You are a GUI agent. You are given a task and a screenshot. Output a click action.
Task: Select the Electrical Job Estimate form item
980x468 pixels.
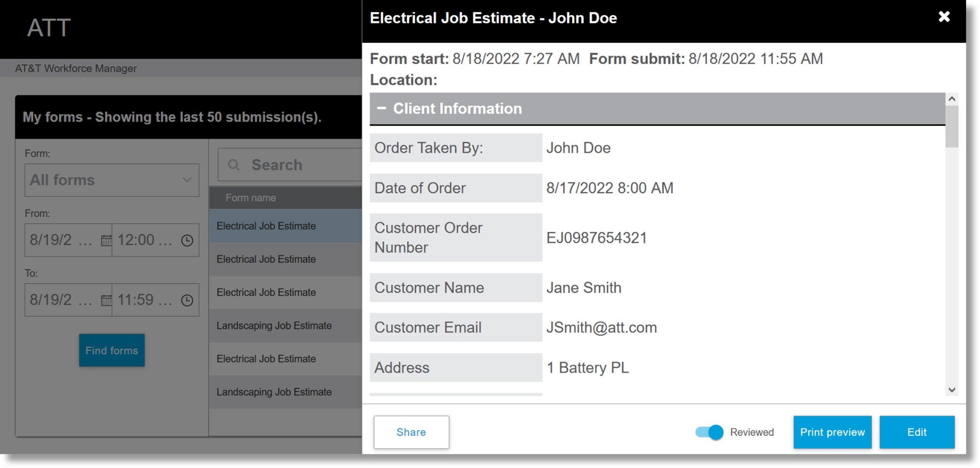[266, 225]
